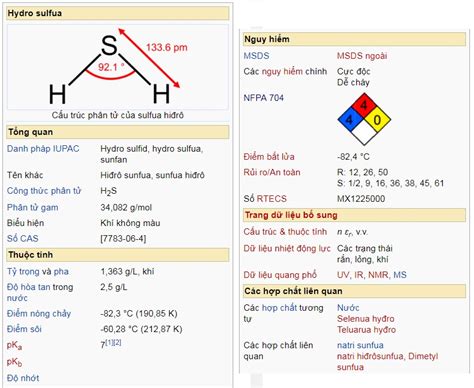Open the natri hiđrôsunfua link
The height and width of the screenshot is (388, 474).
point(370,356)
